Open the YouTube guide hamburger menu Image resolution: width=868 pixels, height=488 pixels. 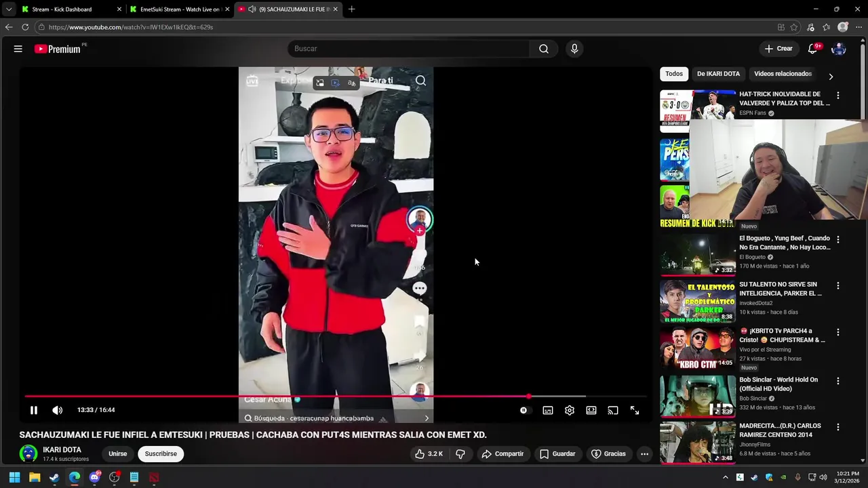pyautogui.click(x=18, y=49)
